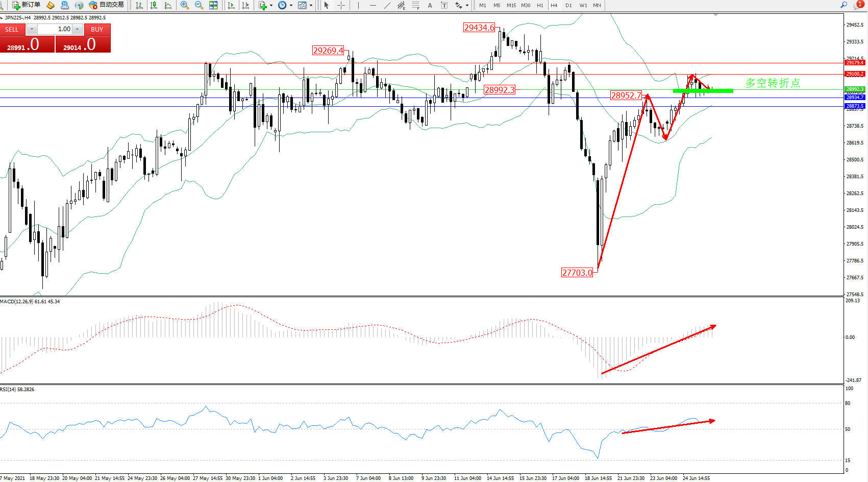Toggle the chart auto-scroll button

coord(231,5)
